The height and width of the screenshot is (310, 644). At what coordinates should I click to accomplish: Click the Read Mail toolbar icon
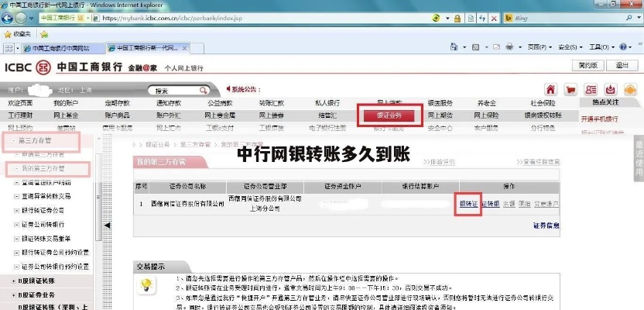497,47
